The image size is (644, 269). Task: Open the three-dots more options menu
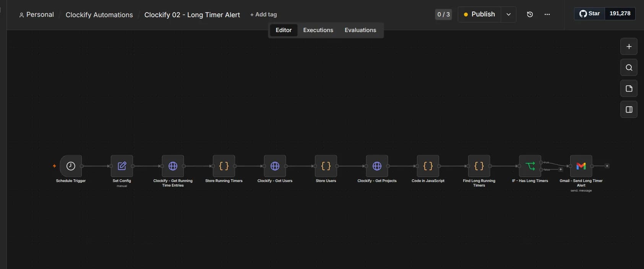click(547, 14)
